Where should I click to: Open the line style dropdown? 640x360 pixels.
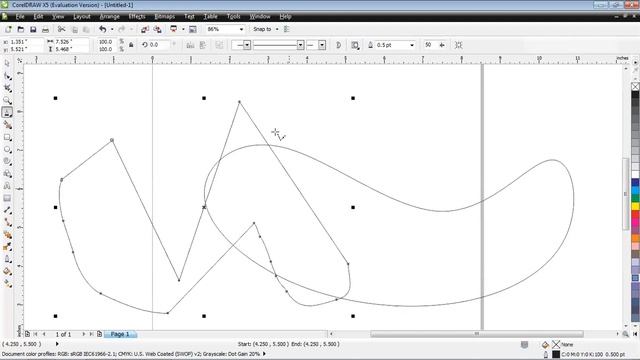300,45
